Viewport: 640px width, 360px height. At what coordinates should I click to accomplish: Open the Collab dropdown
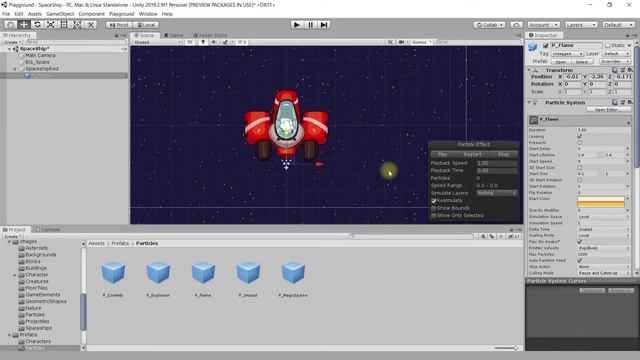tap(490, 25)
